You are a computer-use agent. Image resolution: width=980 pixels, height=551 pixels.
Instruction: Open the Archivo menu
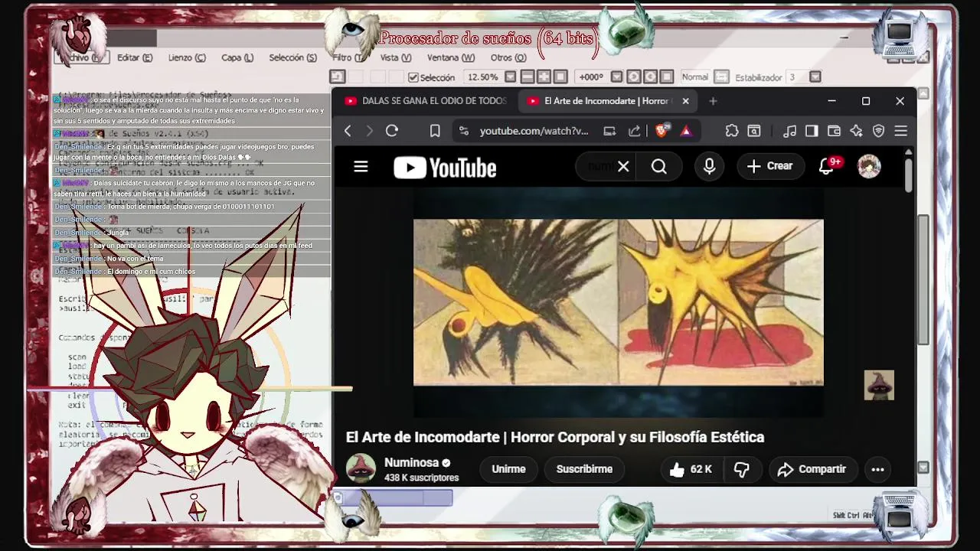[81, 57]
